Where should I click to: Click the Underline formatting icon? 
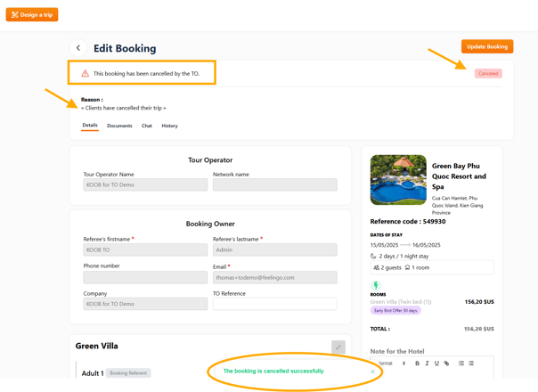coord(436,363)
